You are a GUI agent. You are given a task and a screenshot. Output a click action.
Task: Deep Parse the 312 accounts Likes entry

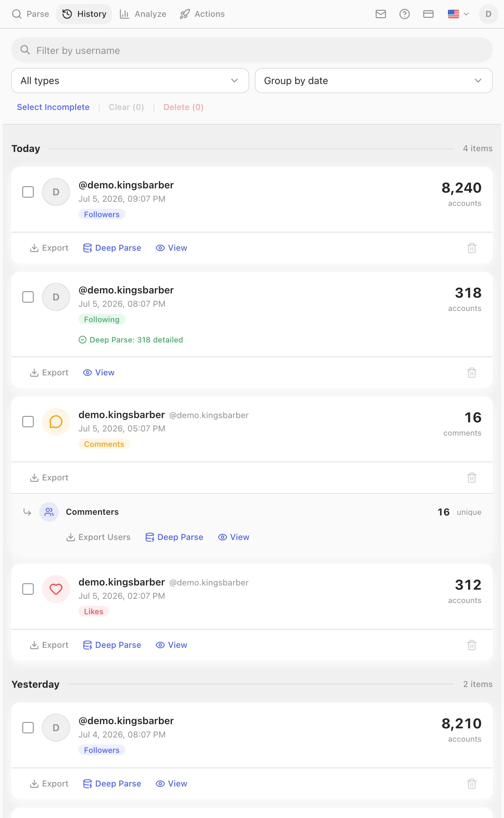tap(112, 645)
